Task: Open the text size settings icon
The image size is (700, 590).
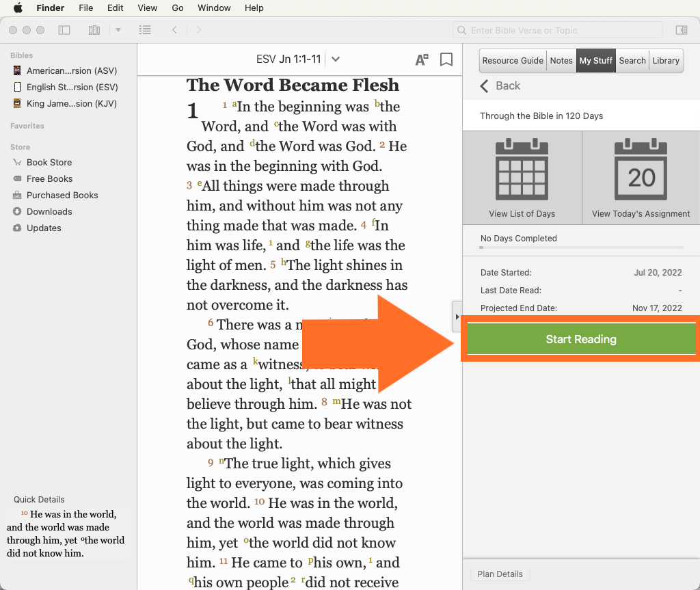Action: pos(422,59)
